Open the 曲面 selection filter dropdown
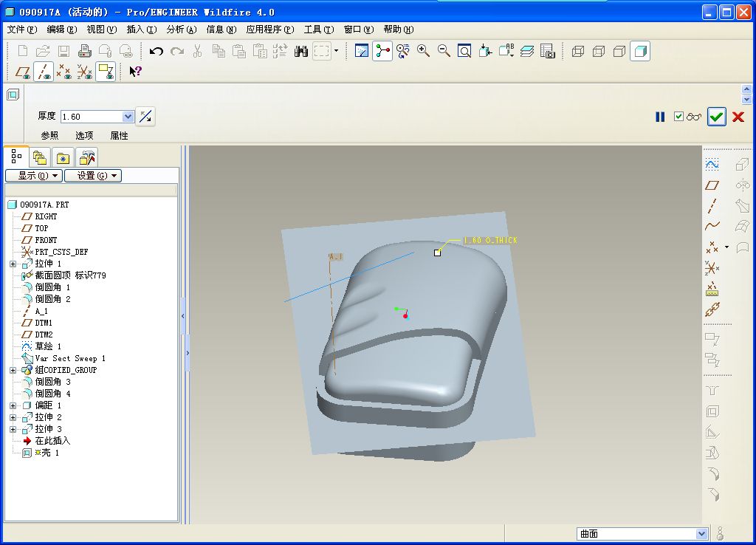The width and height of the screenshot is (756, 545). click(701, 534)
